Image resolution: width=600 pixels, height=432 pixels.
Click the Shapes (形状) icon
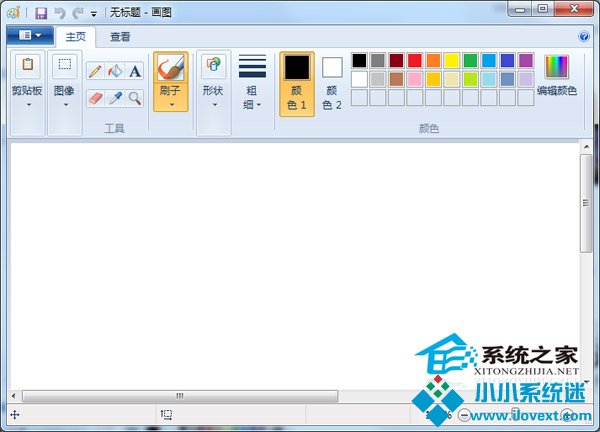point(214,65)
